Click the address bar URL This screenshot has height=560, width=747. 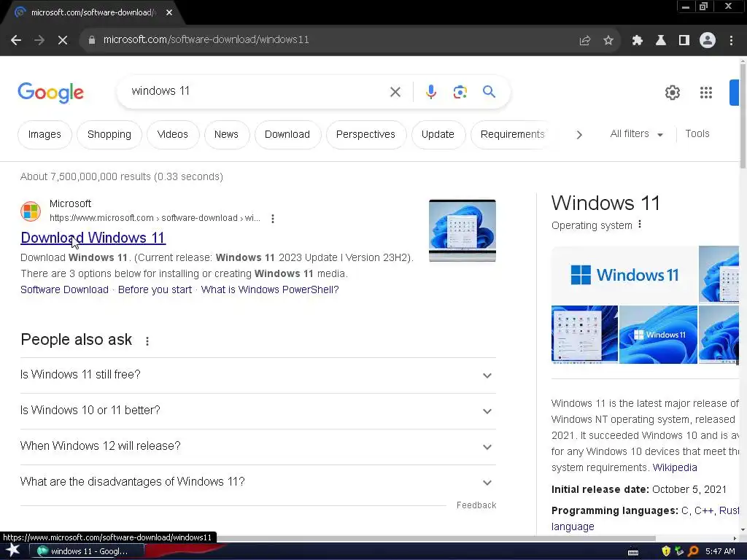206,40
